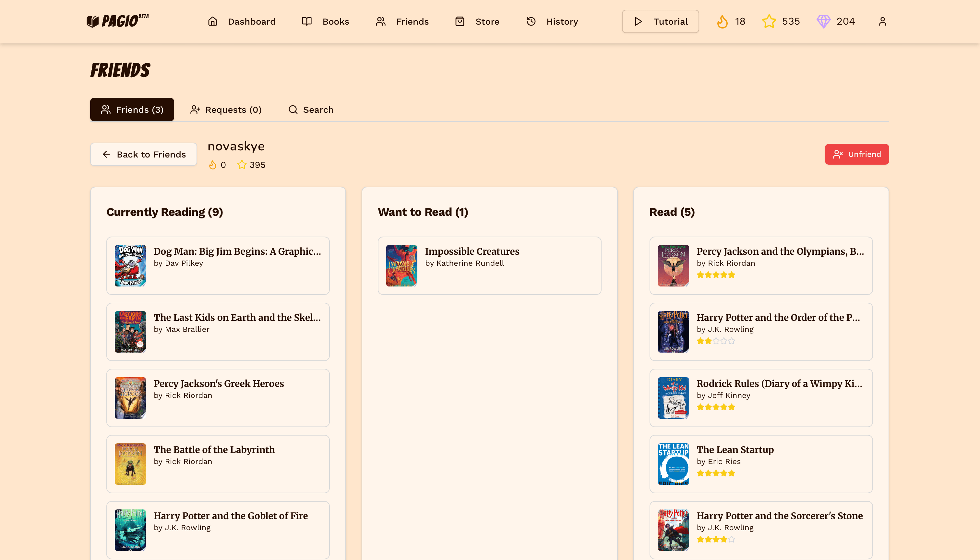
Task: Open Goblet of Fire cover thumbnail
Action: tap(130, 531)
